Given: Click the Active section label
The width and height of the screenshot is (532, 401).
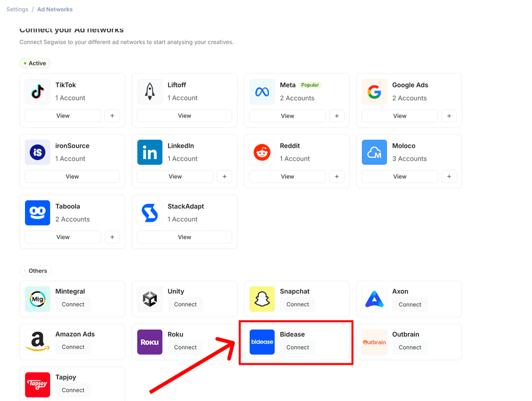Looking at the screenshot, I should [35, 63].
